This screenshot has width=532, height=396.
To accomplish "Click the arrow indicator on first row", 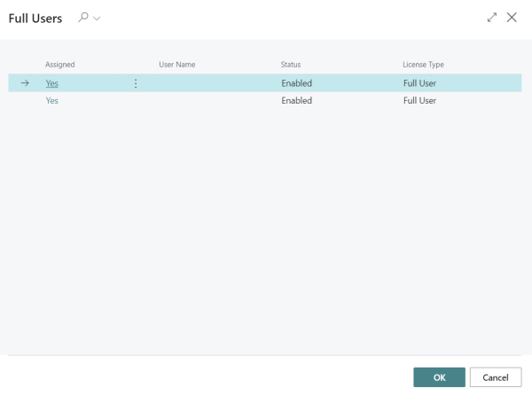I will point(25,83).
